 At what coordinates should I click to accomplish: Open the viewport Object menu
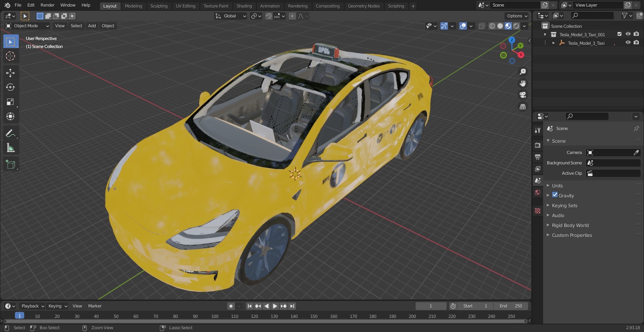[x=108, y=26]
